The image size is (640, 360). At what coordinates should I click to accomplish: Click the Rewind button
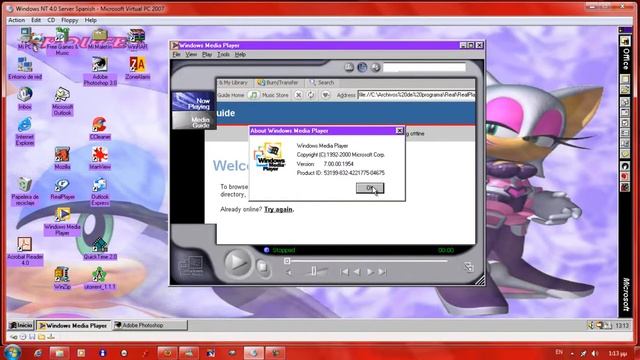click(x=357, y=272)
